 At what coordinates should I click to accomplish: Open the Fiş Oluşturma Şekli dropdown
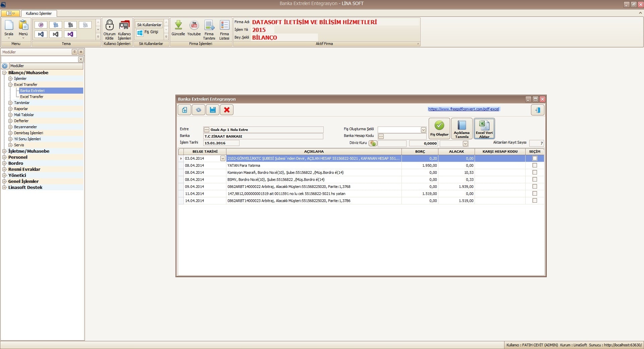(423, 130)
